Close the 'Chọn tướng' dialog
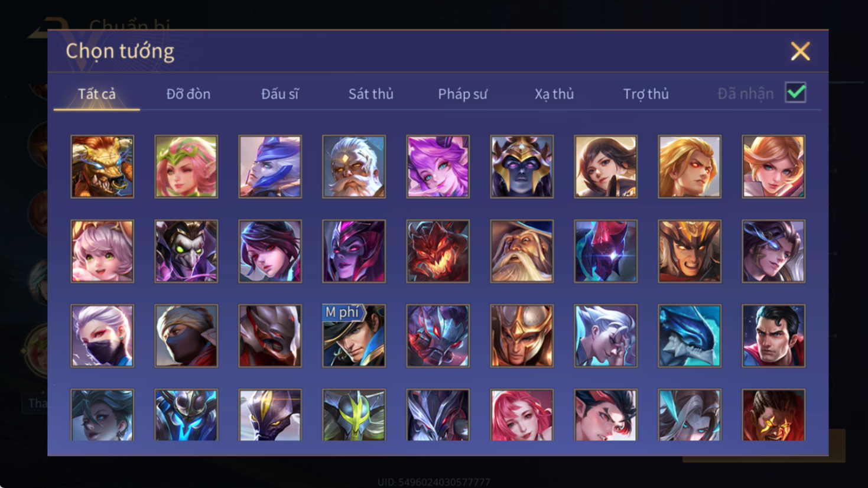This screenshot has width=868, height=488. (x=800, y=51)
